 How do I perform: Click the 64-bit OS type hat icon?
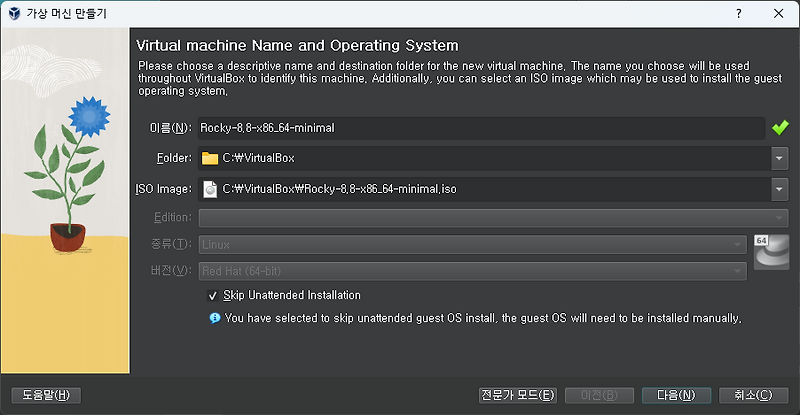[x=771, y=250]
